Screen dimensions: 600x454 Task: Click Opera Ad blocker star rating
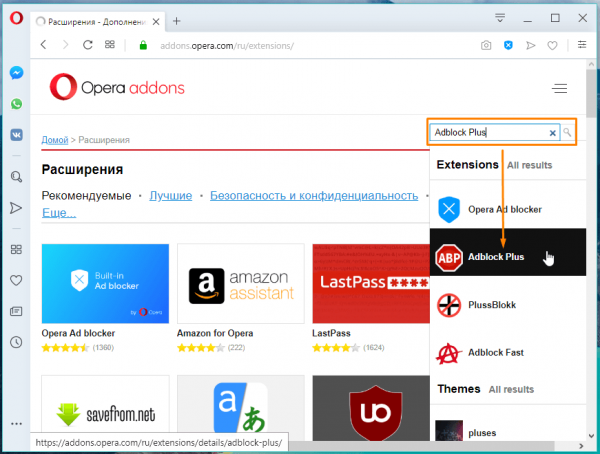(x=65, y=348)
